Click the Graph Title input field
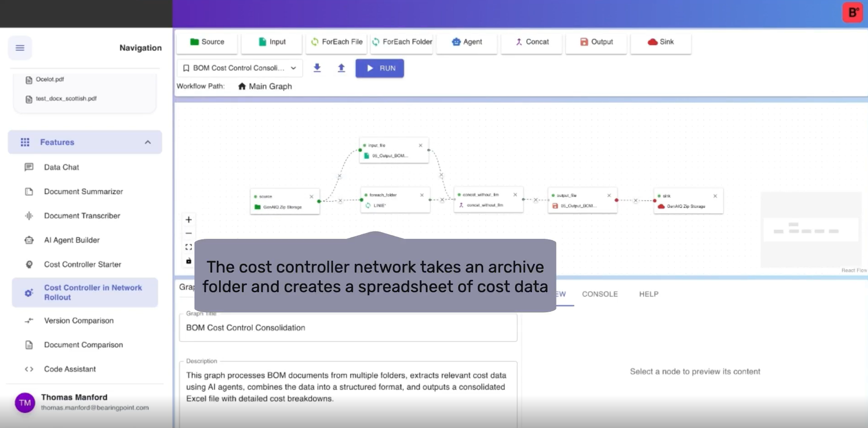The image size is (868, 428). pos(348,328)
